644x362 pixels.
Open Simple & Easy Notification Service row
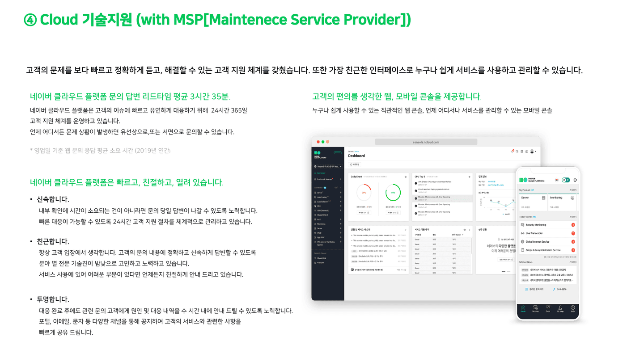coord(548,250)
